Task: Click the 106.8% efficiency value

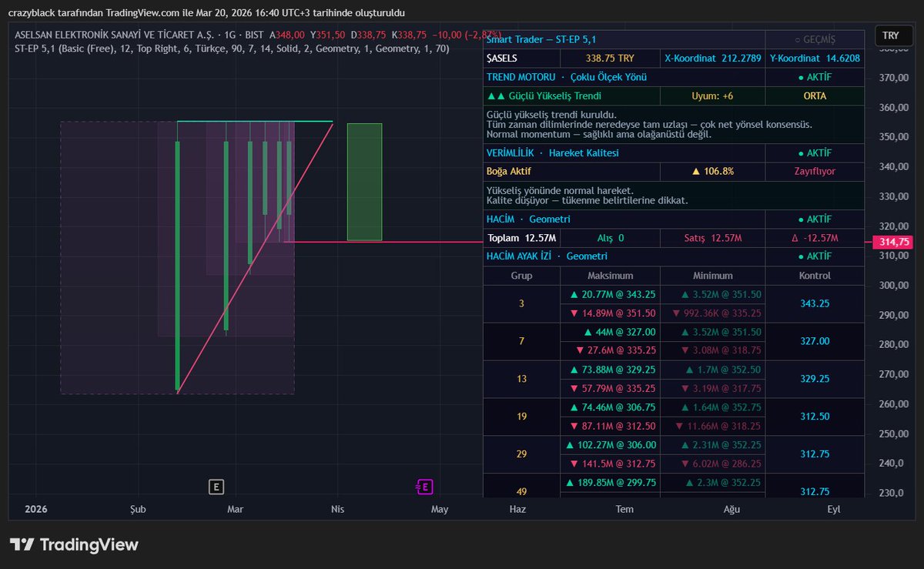Action: coord(712,171)
